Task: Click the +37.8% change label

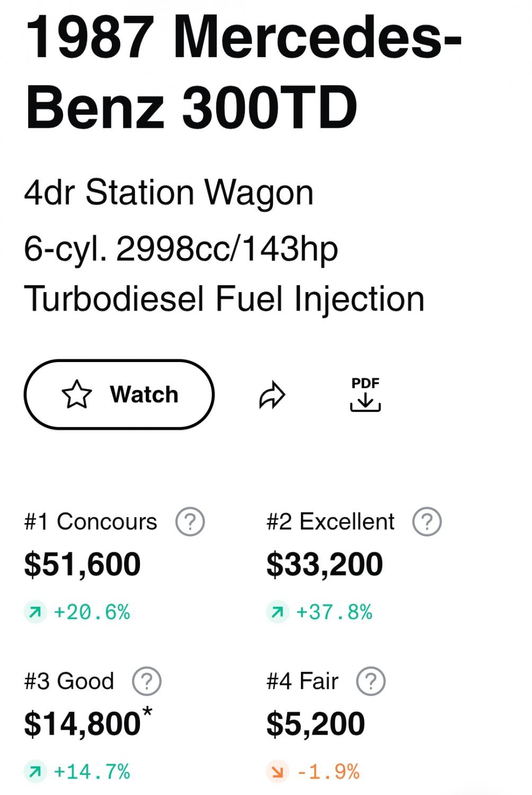Action: click(x=334, y=613)
